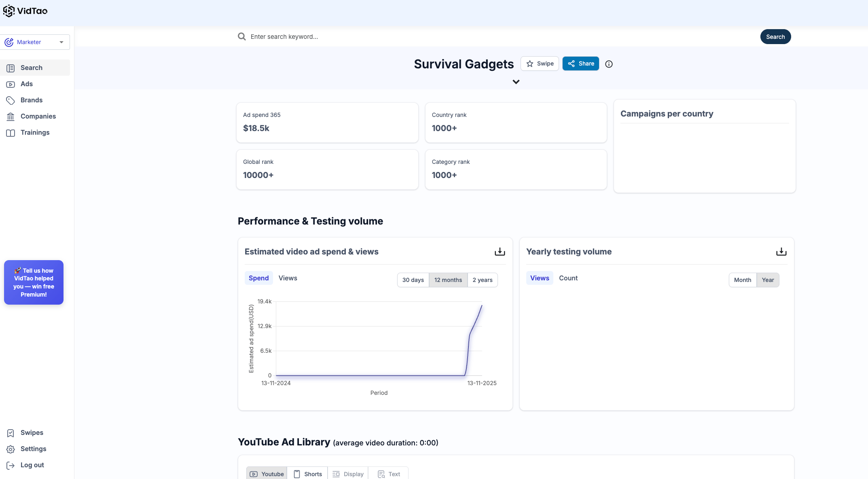Screen dimensions: 868x479
Task: Download the estimated ad spend chart
Action: (500, 252)
